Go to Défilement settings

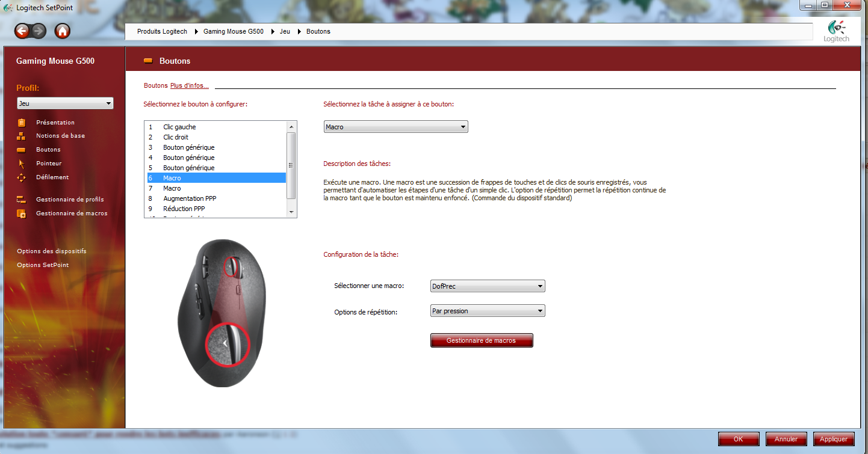click(52, 177)
